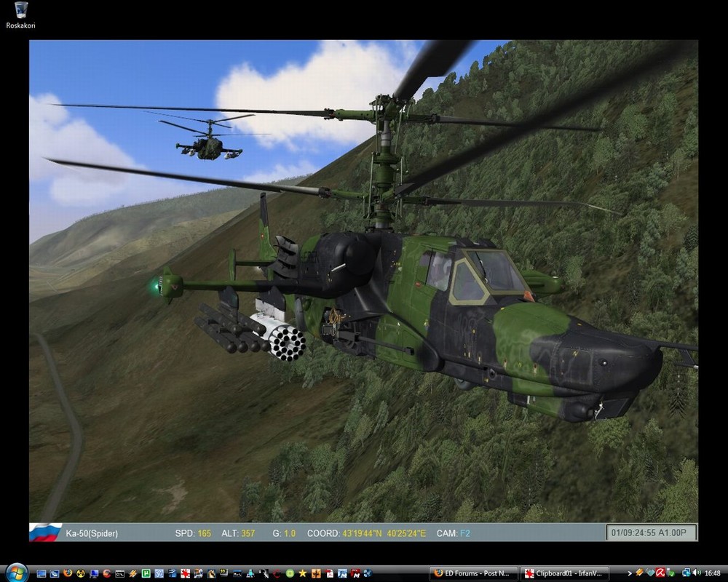The image size is (728, 582).
Task: Click the orange C quick launch icon
Action: coord(107,574)
